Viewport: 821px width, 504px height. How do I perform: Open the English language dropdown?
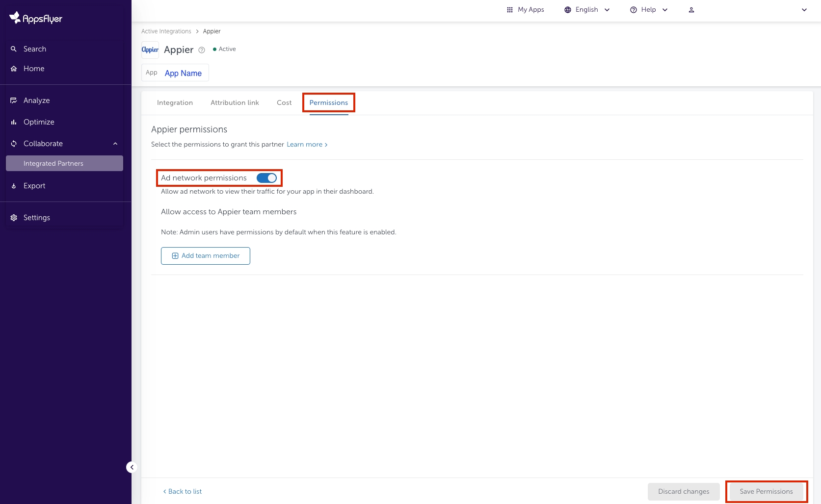[587, 10]
